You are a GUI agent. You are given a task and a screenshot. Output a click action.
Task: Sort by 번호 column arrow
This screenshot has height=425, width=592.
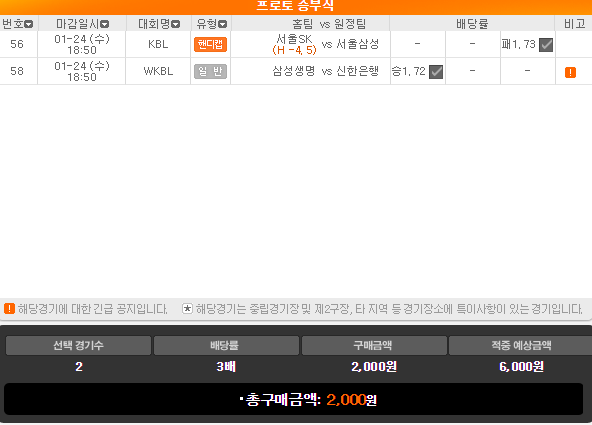tap(29, 25)
